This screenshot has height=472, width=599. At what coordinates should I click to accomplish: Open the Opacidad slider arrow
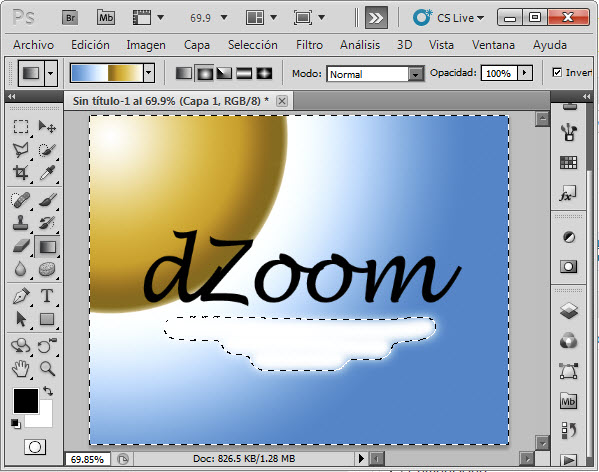pos(525,73)
